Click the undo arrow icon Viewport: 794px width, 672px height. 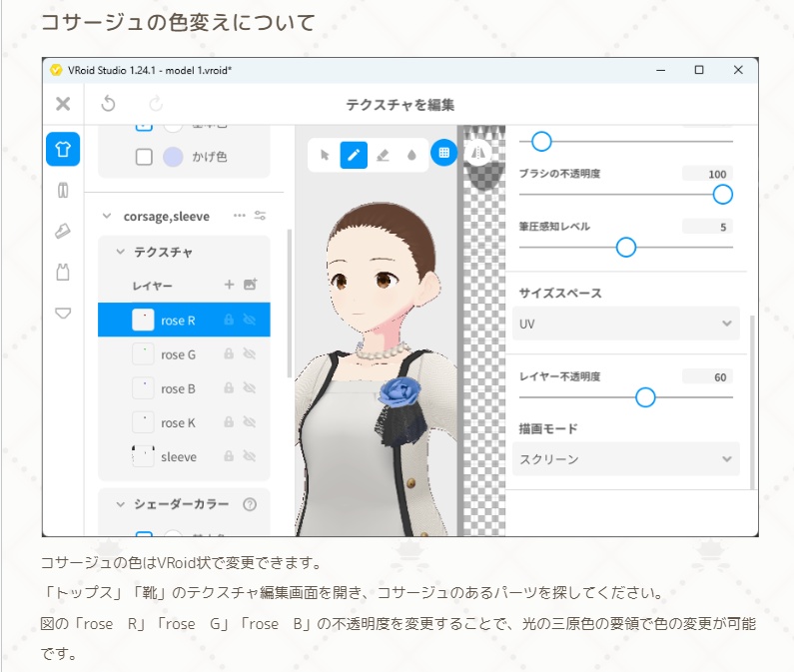pyautogui.click(x=109, y=104)
